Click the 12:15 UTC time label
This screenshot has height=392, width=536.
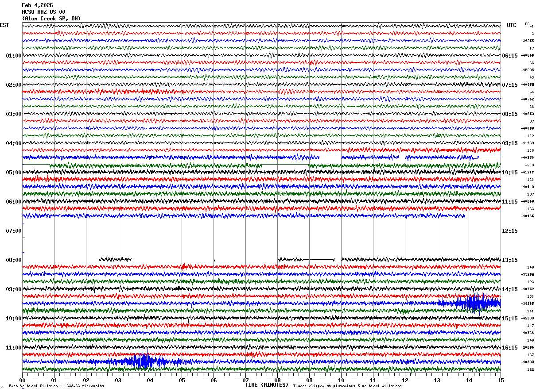tap(510, 231)
